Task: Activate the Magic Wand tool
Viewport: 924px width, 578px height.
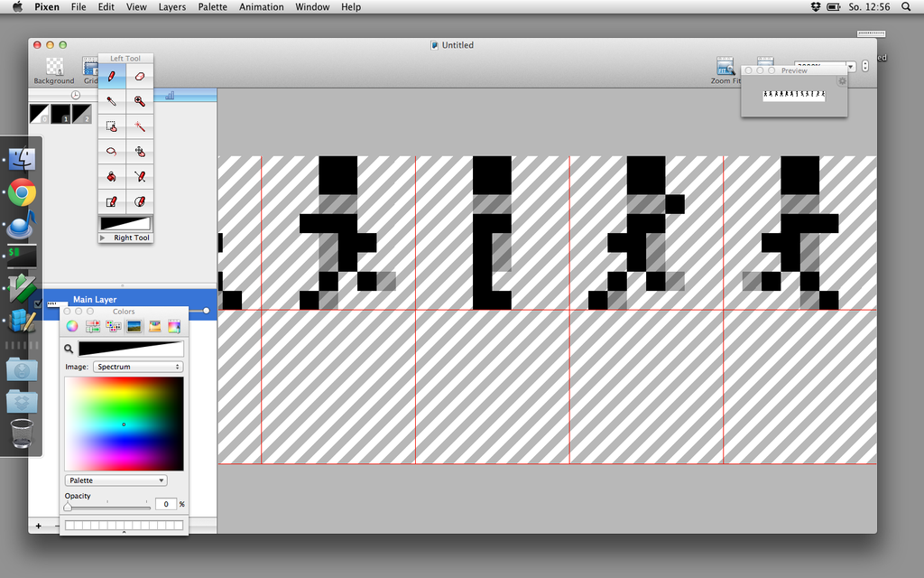Action: 140,126
